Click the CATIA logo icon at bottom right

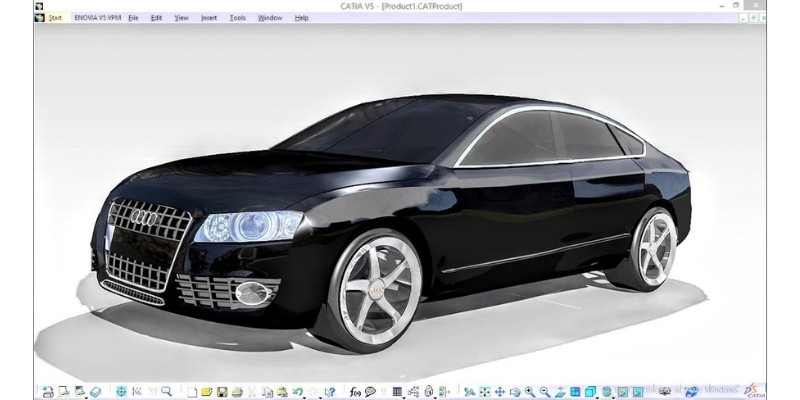point(754,390)
